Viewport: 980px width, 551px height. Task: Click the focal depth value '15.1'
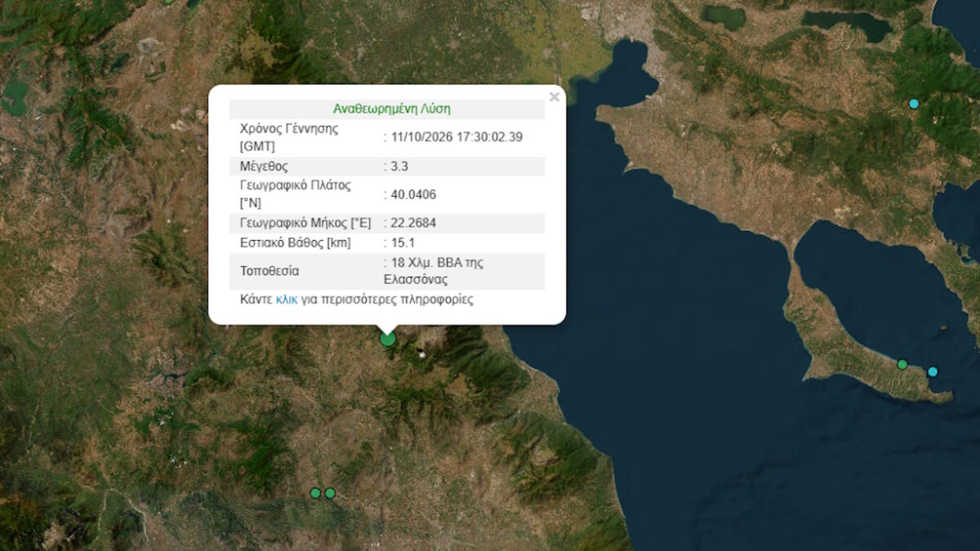coord(401,243)
